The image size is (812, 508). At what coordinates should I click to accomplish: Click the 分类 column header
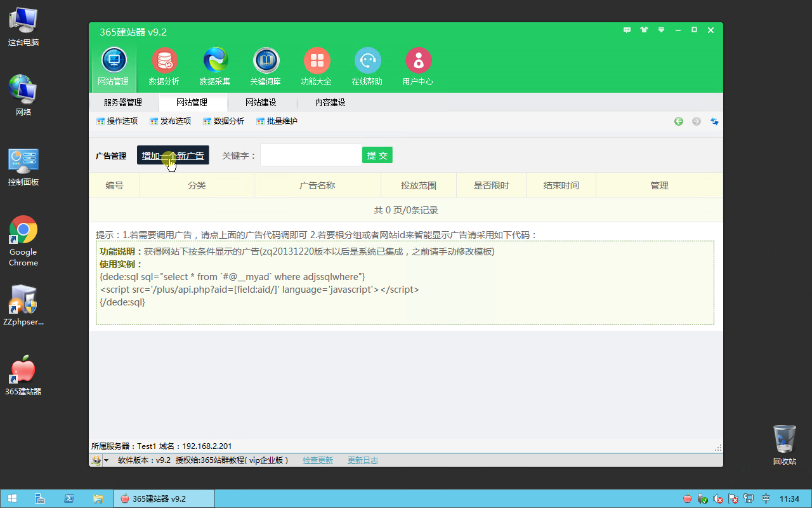point(197,185)
